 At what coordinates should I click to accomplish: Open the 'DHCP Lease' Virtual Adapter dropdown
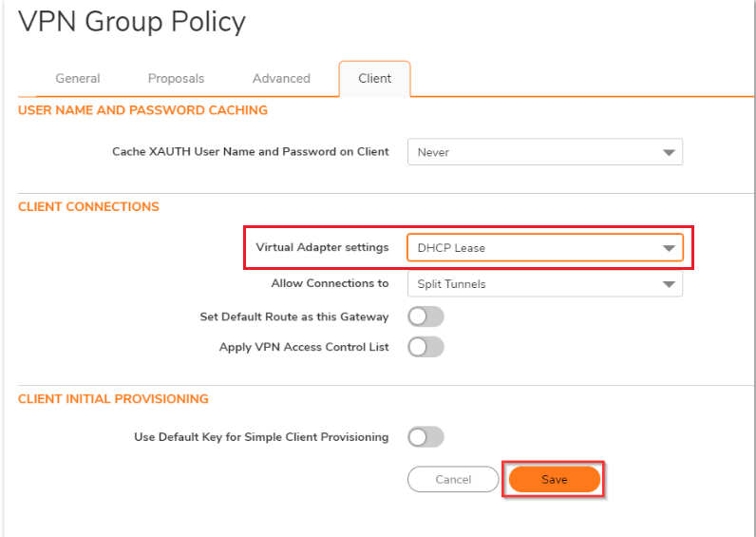click(532, 248)
